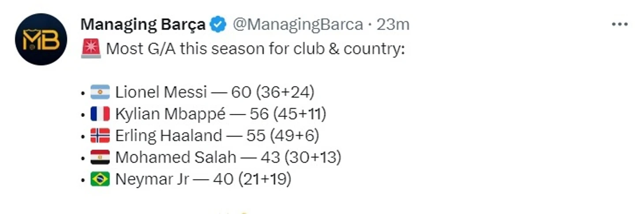The height and width of the screenshot is (214, 644).
Task: Click the France flag icon
Action: [100, 114]
